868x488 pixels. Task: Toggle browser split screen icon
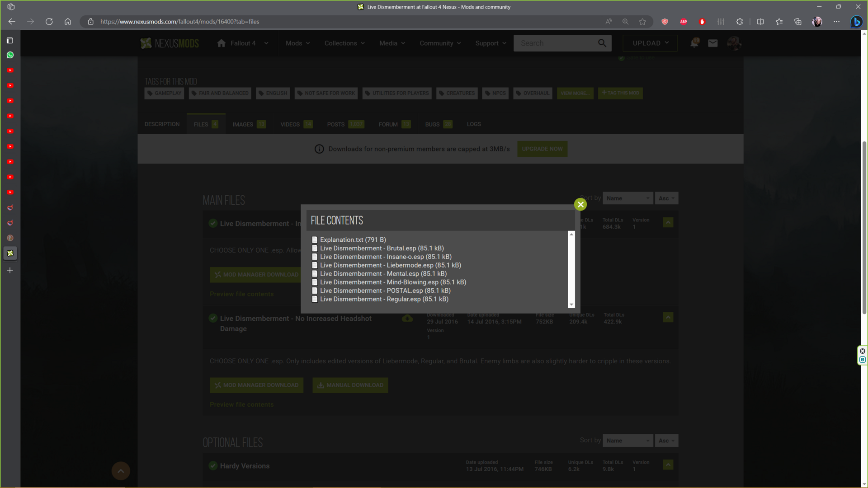(x=760, y=22)
